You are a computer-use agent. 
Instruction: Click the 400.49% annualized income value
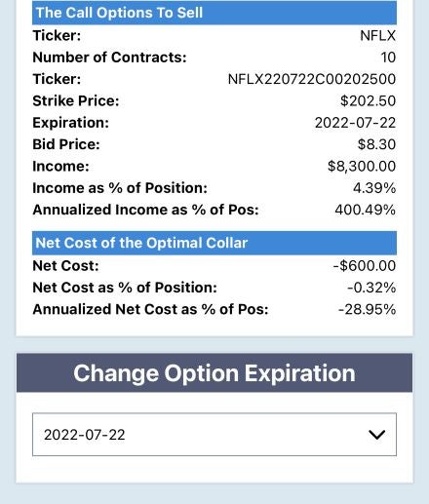[x=366, y=210]
